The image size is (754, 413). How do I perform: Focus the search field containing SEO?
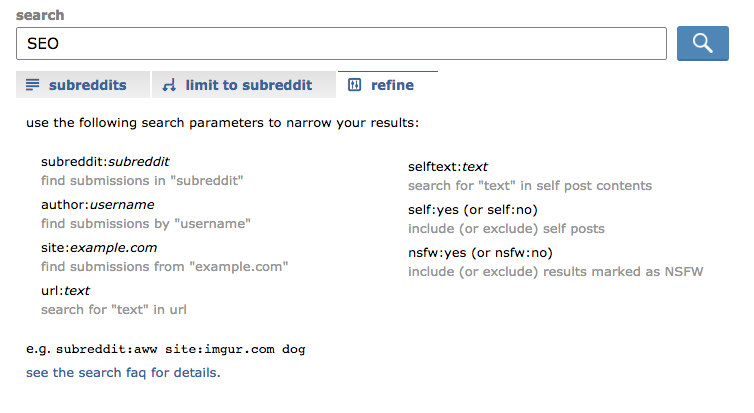[x=341, y=43]
